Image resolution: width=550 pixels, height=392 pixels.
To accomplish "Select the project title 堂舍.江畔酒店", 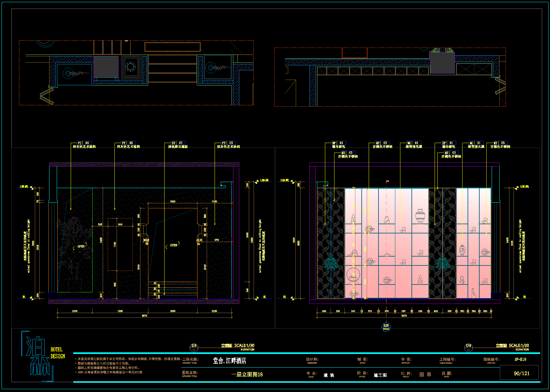I will (x=230, y=361).
